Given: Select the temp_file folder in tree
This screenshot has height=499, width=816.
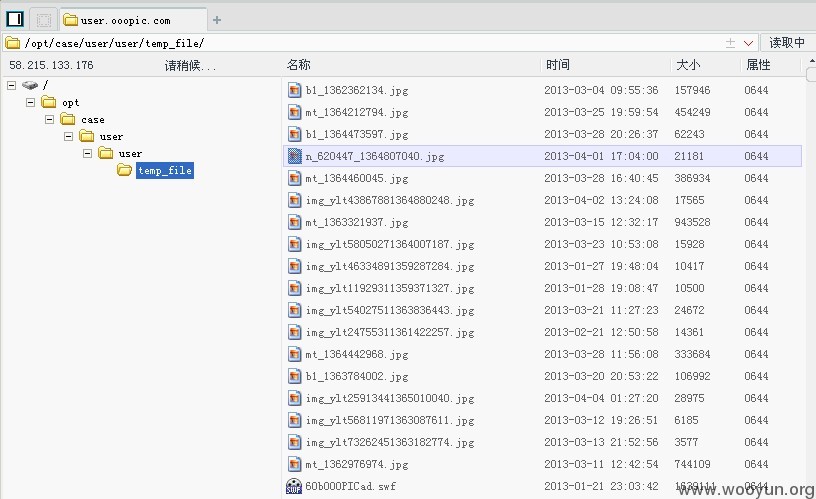Looking at the screenshot, I should tap(165, 170).
